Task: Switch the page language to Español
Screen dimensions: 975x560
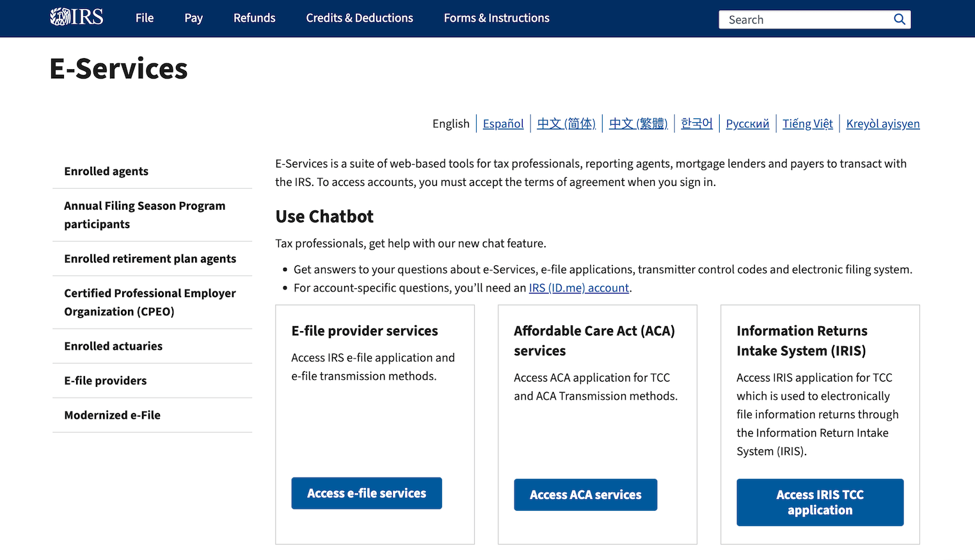Action: tap(503, 123)
